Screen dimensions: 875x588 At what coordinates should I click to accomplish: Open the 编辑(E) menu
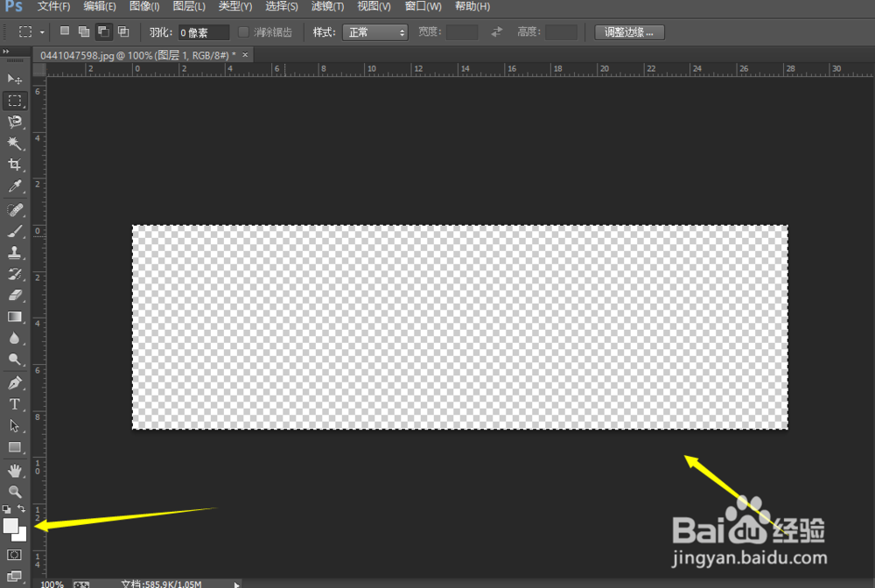pyautogui.click(x=100, y=7)
